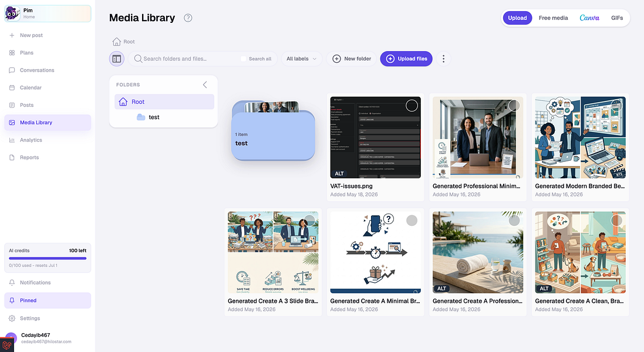Select Generated Create A Clean image circle
The width and height of the screenshot is (644, 352).
pos(616,221)
